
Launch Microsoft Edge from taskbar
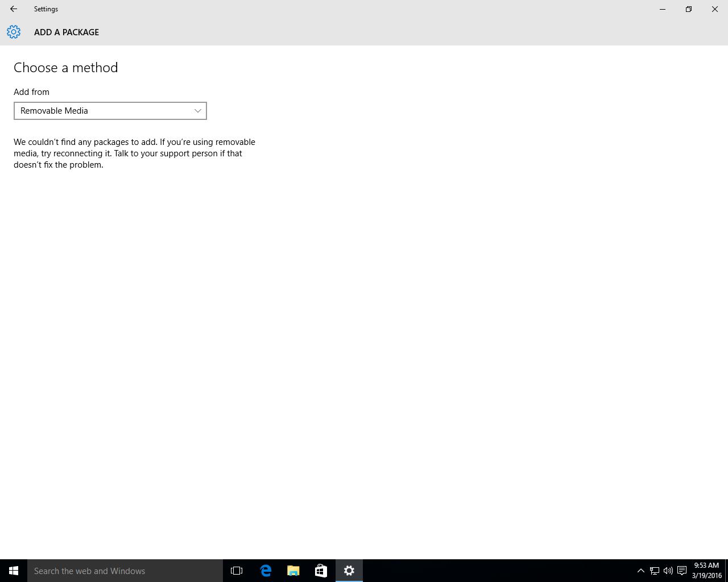(x=266, y=571)
